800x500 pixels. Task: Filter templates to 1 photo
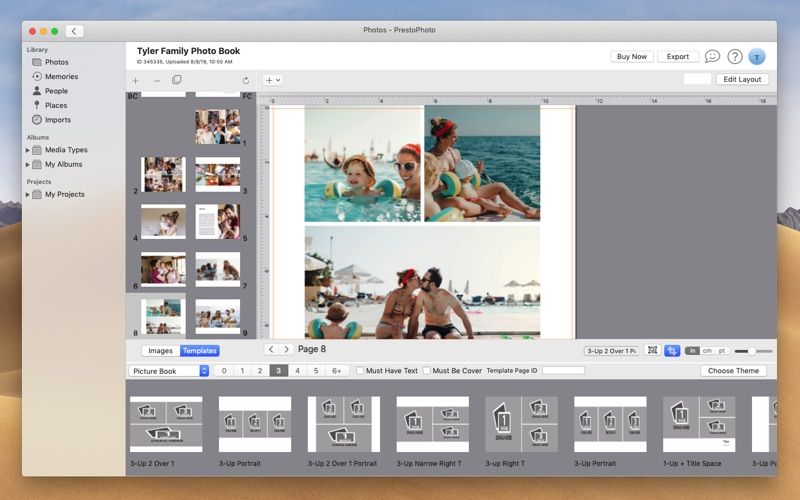[x=242, y=371]
